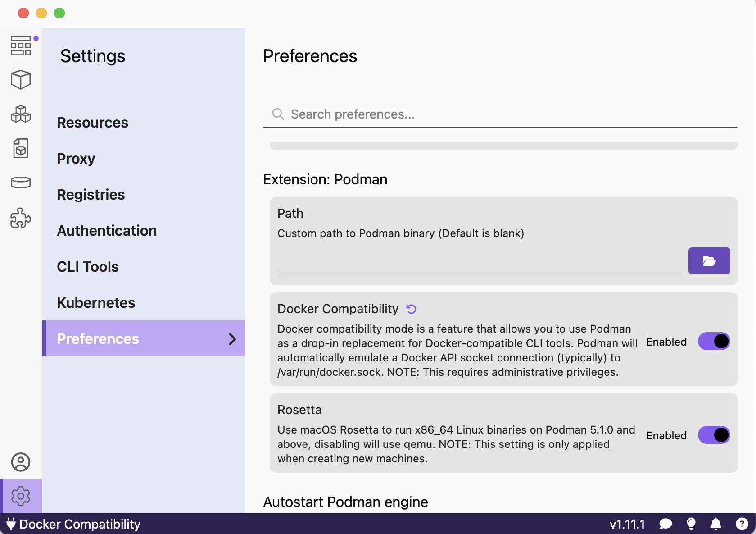The height and width of the screenshot is (534, 756).
Task: Click the folder browse button for Path
Action: (709, 261)
